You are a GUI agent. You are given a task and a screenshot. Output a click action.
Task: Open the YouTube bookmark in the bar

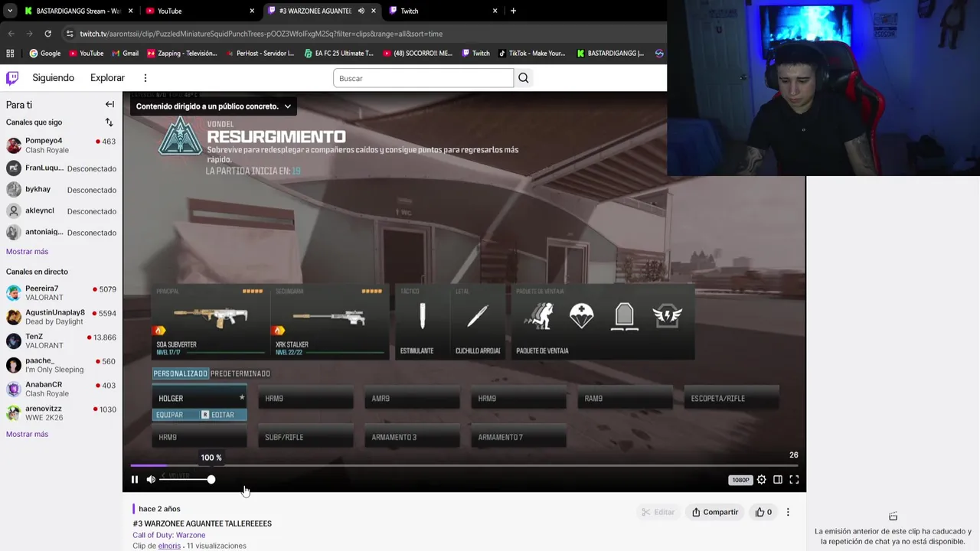[86, 54]
